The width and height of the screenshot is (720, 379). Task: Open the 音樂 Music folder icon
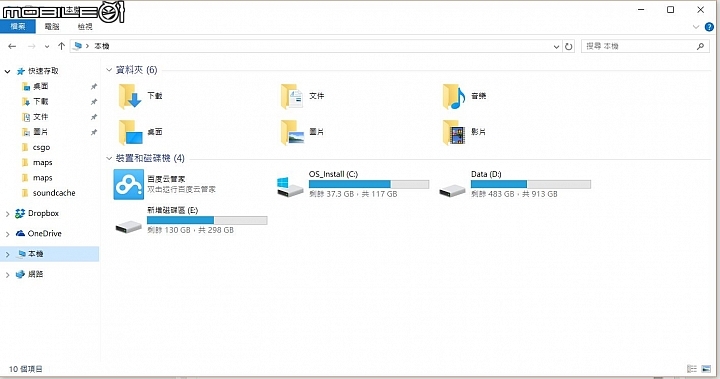[x=454, y=96]
